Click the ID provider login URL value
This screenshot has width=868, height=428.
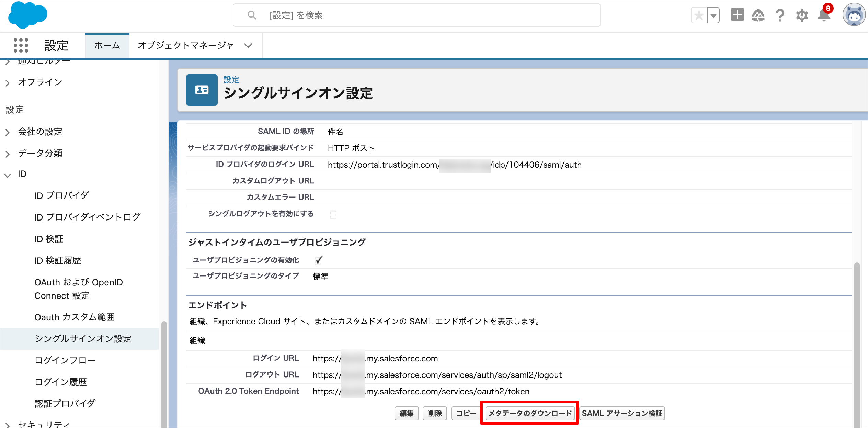[x=455, y=165]
